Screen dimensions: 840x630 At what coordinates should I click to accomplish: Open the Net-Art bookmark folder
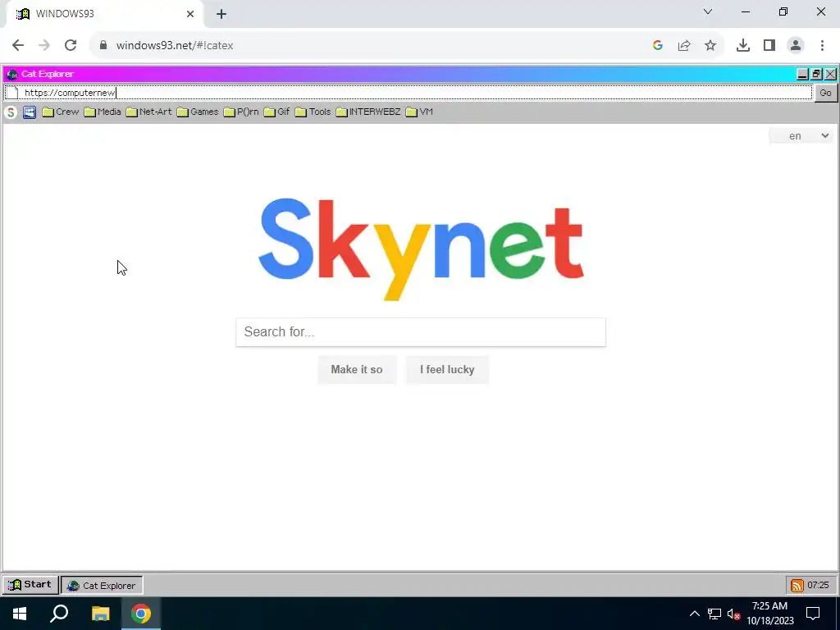pyautogui.click(x=149, y=112)
